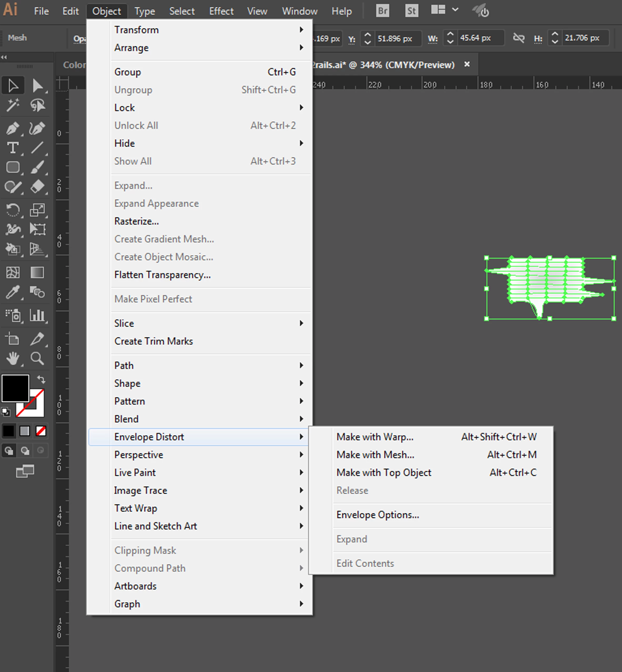Image resolution: width=622 pixels, height=672 pixels.
Task: Click the W width input field
Action: point(480,38)
